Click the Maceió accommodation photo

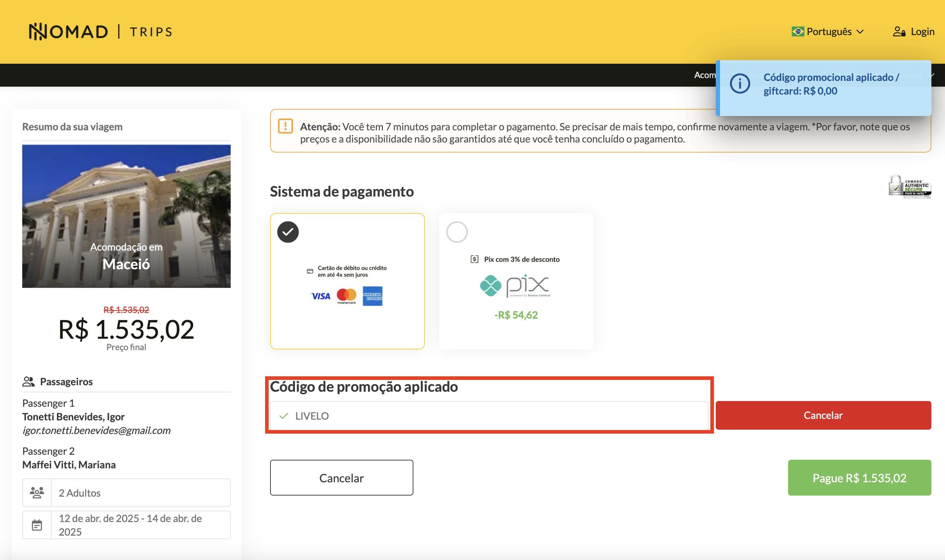[x=126, y=216]
